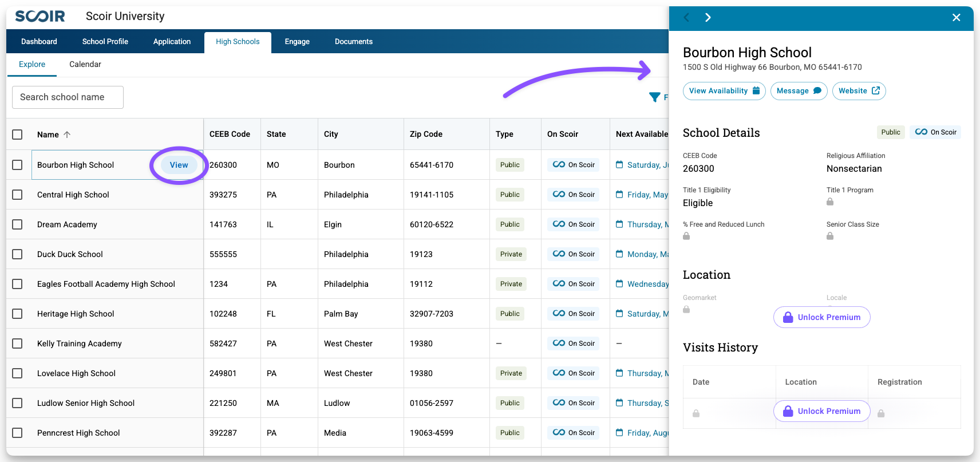Check the Bourbon High School checkbox
The image size is (980, 462).
pos(17,165)
